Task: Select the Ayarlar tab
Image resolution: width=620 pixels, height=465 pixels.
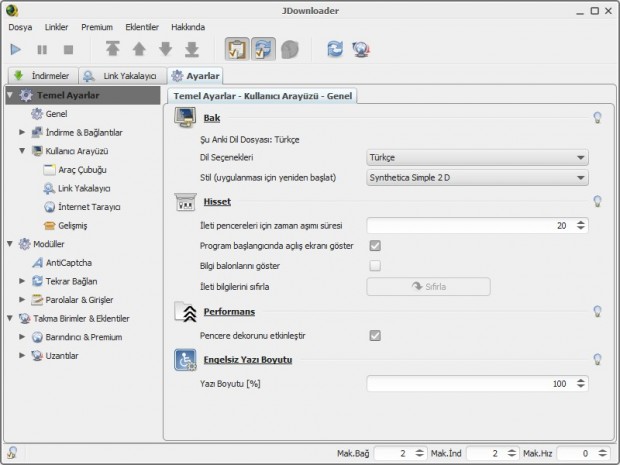Action: tap(195, 76)
